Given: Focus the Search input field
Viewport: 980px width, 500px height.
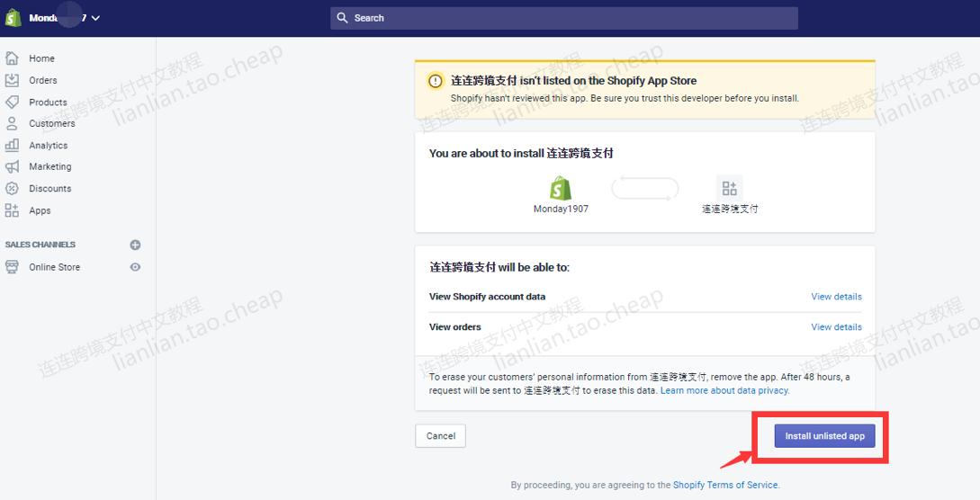Looking at the screenshot, I should point(563,18).
